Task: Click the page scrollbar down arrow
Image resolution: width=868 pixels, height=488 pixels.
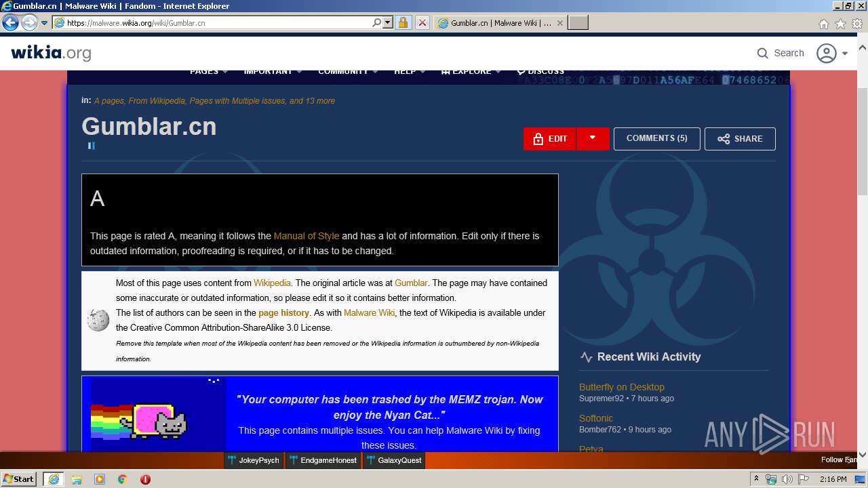Action: point(863,454)
